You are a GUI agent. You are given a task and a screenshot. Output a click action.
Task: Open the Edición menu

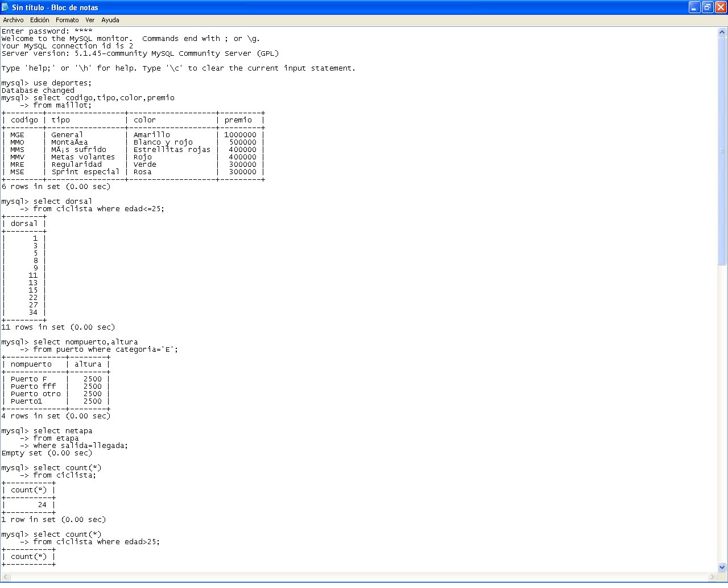(40, 20)
